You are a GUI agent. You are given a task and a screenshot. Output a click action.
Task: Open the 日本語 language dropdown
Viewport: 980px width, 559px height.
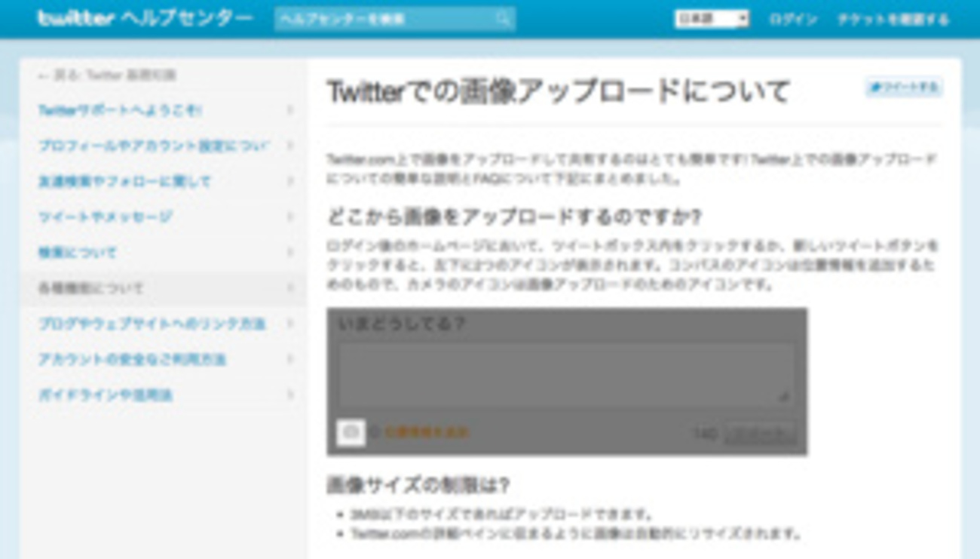click(x=712, y=19)
